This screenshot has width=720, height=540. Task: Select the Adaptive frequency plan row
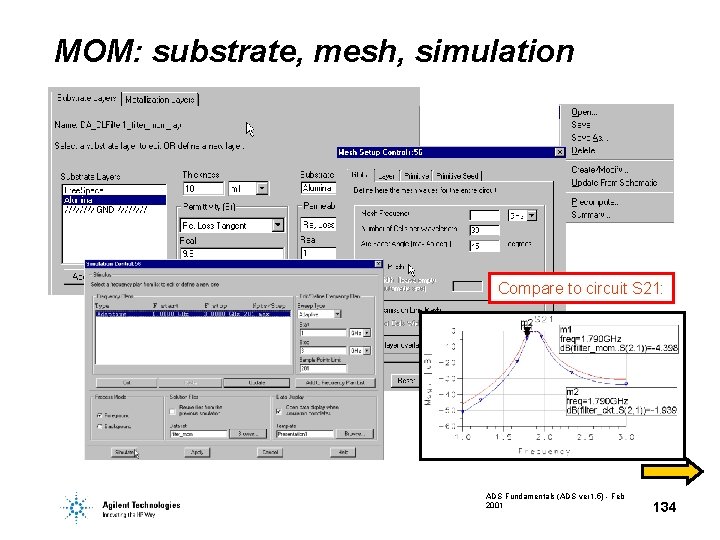[x=193, y=314]
